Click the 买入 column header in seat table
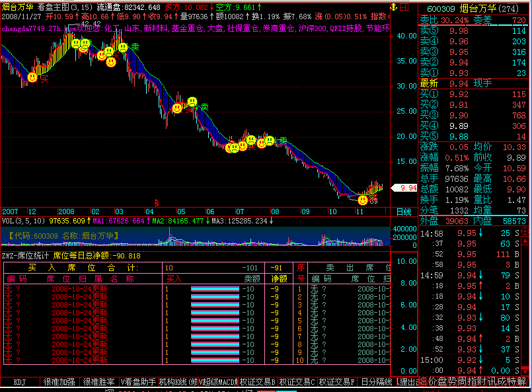The height and width of the screenshot is (392, 532). pyautogui.click(x=174, y=279)
